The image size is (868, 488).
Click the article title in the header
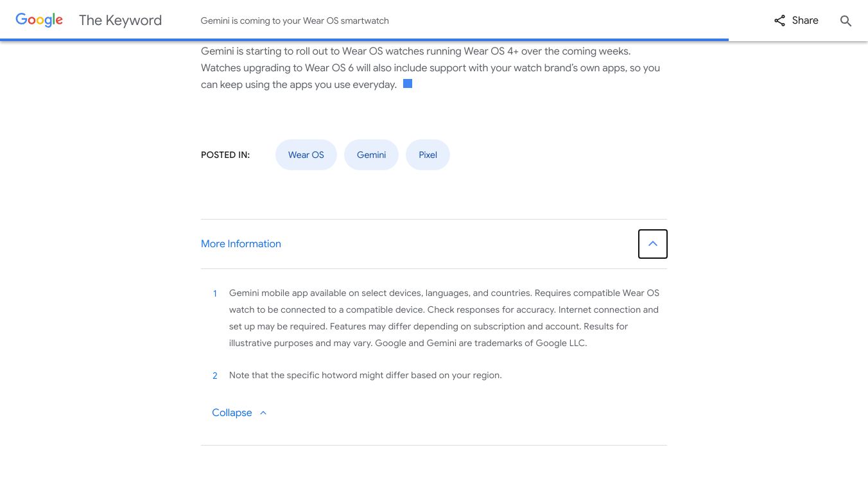point(295,21)
